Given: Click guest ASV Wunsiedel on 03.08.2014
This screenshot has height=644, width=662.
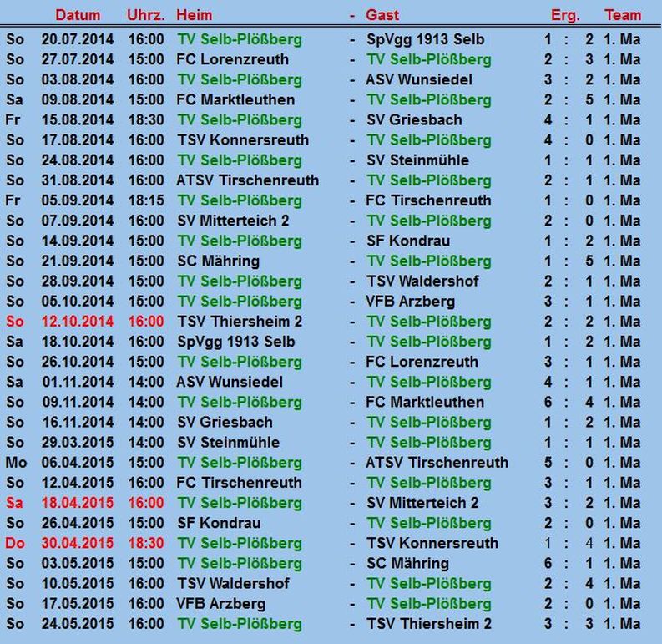Looking at the screenshot, I should point(419,79).
